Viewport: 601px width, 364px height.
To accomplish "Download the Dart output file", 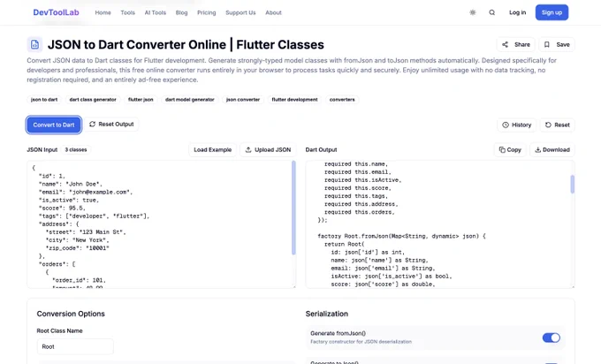I will (552, 150).
